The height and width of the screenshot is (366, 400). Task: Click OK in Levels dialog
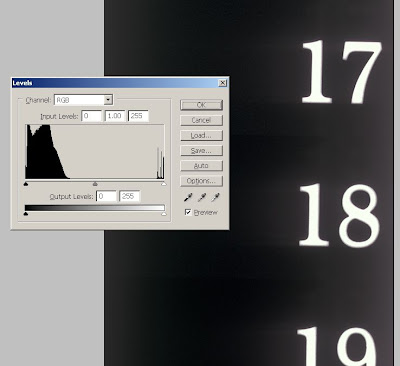(201, 105)
